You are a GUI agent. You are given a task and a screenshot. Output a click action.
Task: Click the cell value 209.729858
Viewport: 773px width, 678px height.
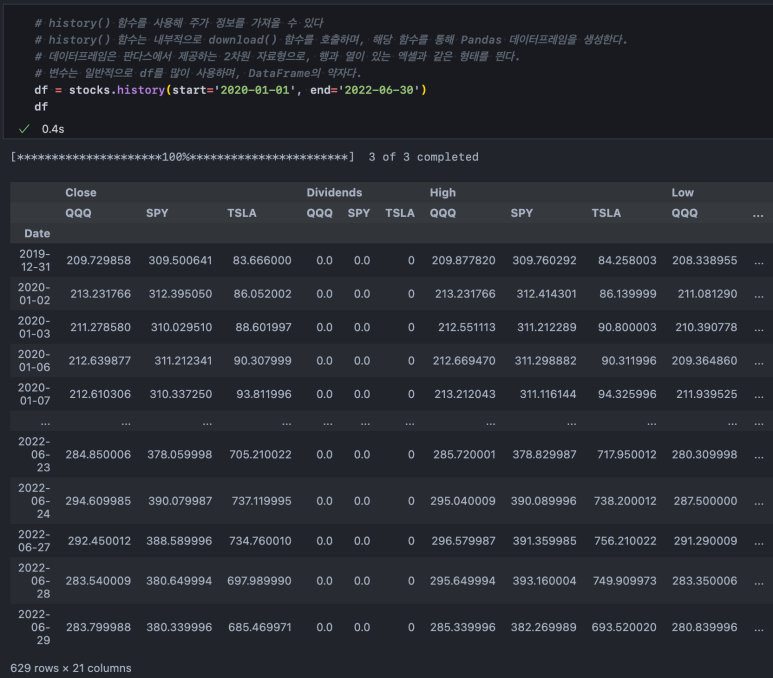[99, 260]
